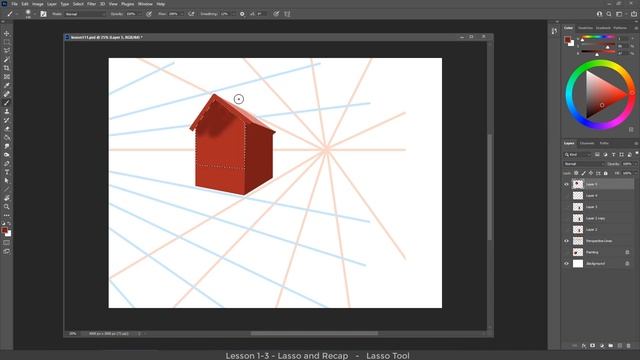Image resolution: width=640 pixels, height=360 pixels.
Task: Select the Blur tool
Action: [7, 146]
